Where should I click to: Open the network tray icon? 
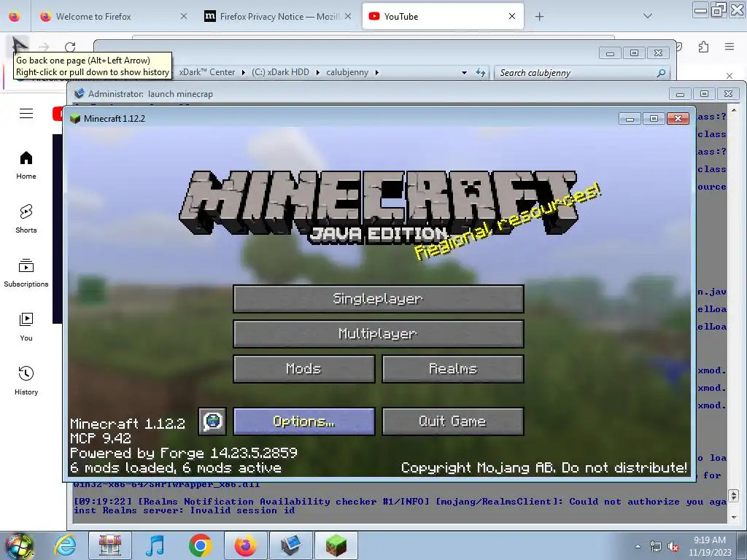656,547
